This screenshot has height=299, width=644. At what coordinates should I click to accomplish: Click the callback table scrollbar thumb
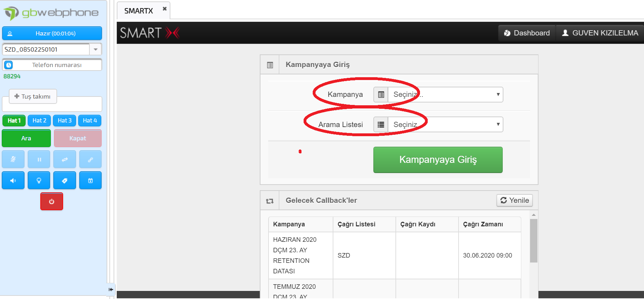coord(534,241)
